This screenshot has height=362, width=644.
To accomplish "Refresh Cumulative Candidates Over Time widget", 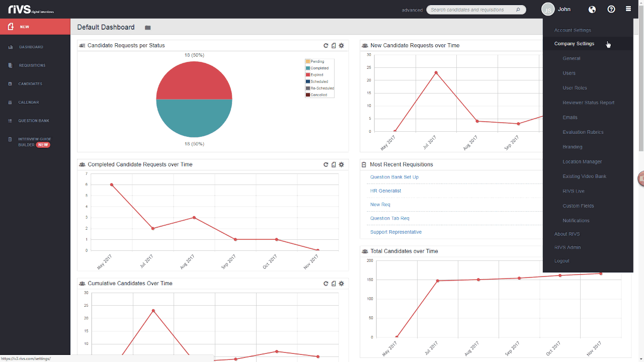I will coord(326,284).
